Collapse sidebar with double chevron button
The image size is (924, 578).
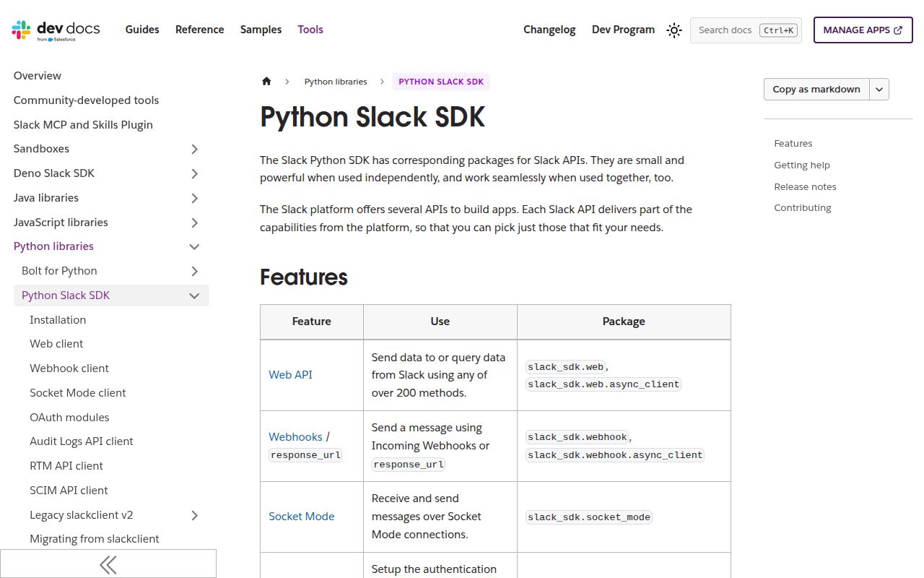point(108,564)
